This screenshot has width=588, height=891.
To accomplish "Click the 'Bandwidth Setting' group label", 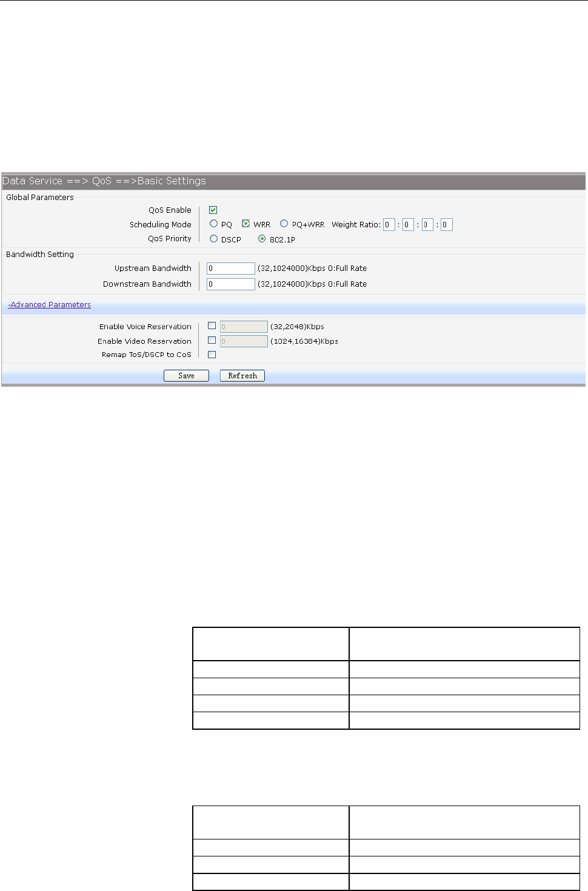I will tap(40, 255).
